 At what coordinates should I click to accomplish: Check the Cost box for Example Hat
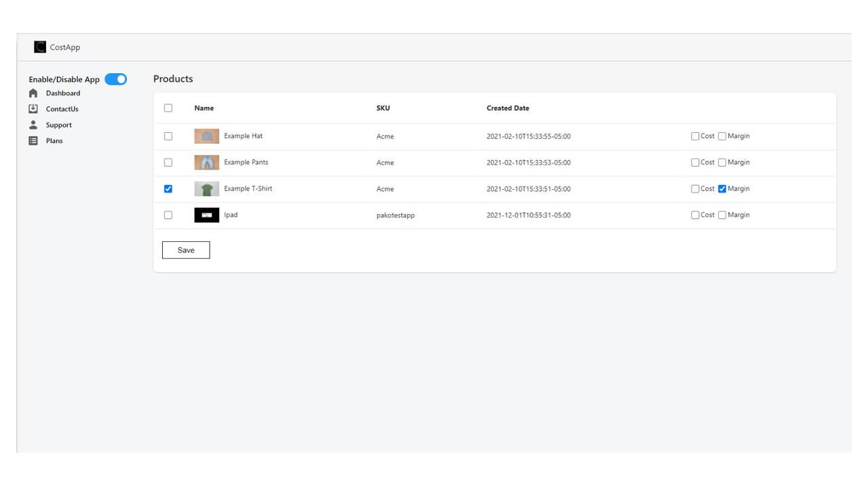pyautogui.click(x=695, y=136)
